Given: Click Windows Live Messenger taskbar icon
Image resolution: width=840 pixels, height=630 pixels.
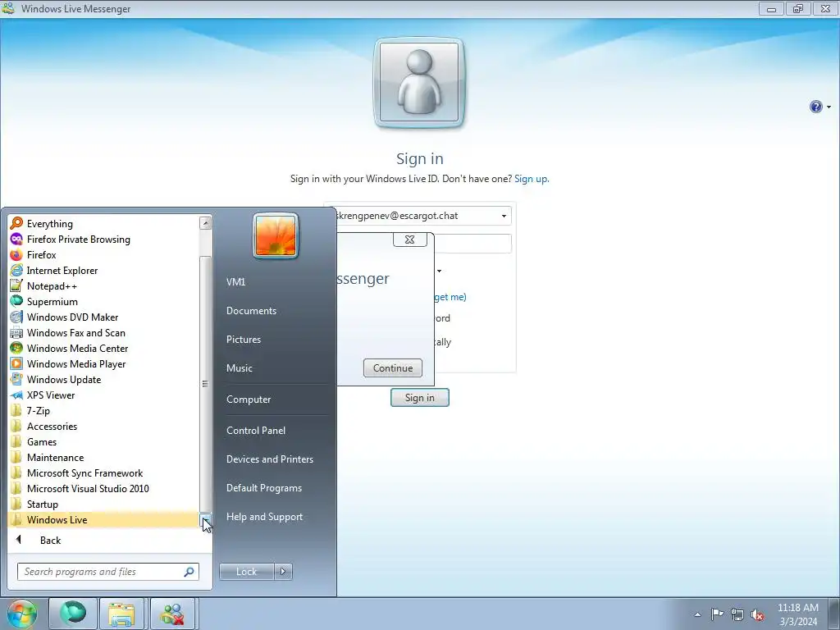Looking at the screenshot, I should coord(172,614).
